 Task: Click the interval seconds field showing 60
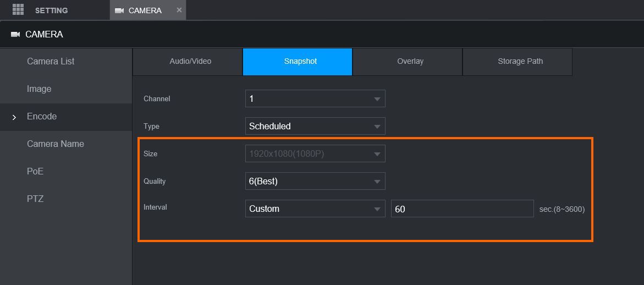click(x=462, y=209)
